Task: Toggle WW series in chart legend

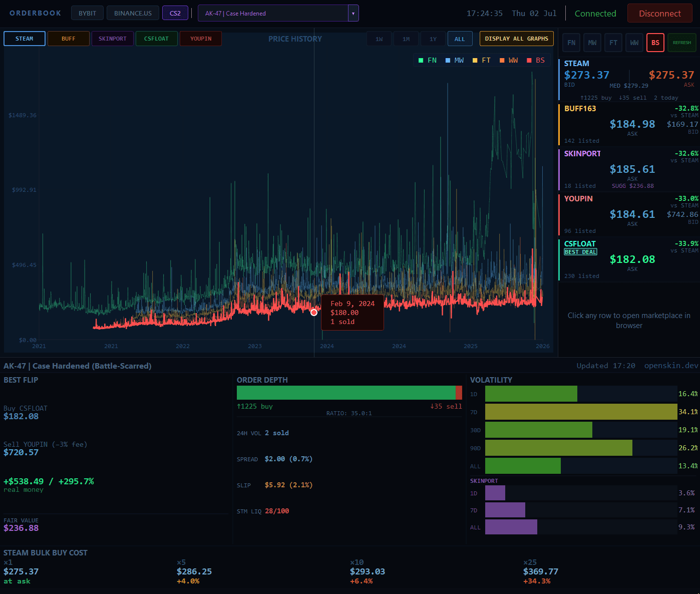Action: coord(509,60)
